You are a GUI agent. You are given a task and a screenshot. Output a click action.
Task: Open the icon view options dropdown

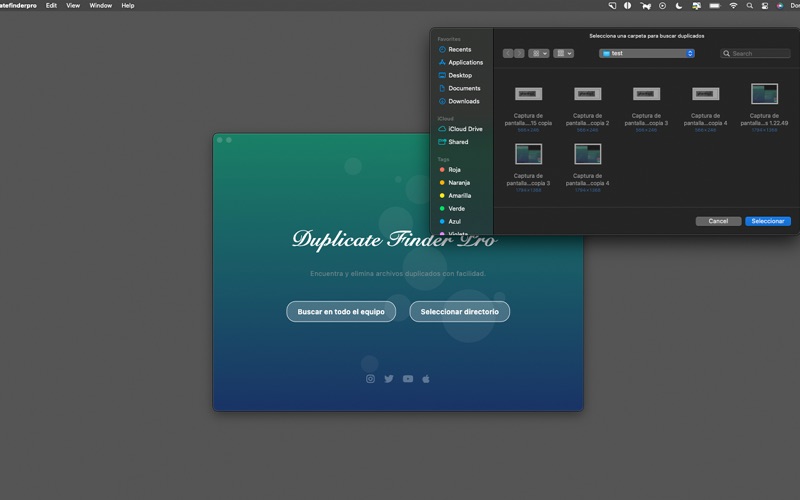coord(539,53)
